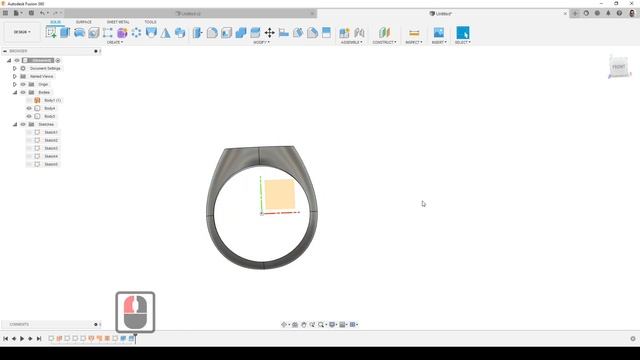Click the purple Create Form icon
This screenshot has width=640, height=360.
tap(122, 33)
